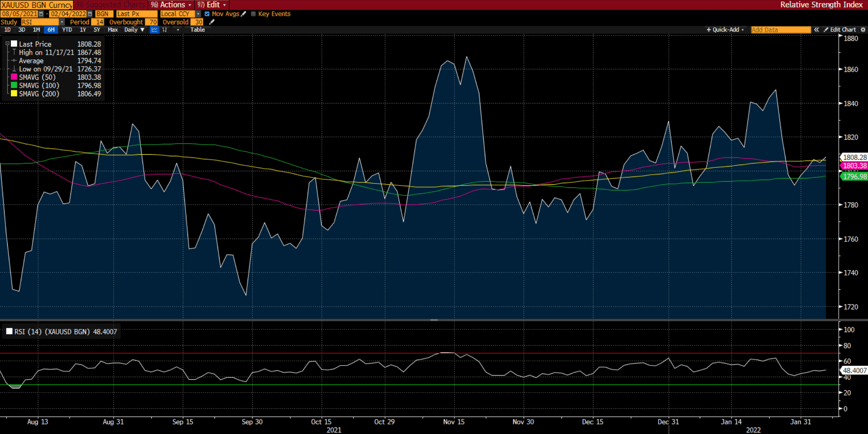
Task: Open the Daily periodicity dropdown
Action: pos(134,30)
